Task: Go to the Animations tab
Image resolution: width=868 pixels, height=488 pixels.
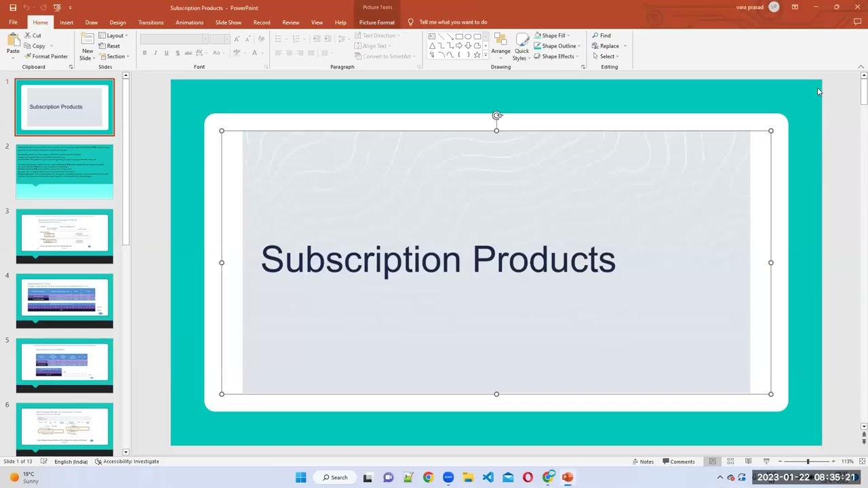Action: click(189, 22)
